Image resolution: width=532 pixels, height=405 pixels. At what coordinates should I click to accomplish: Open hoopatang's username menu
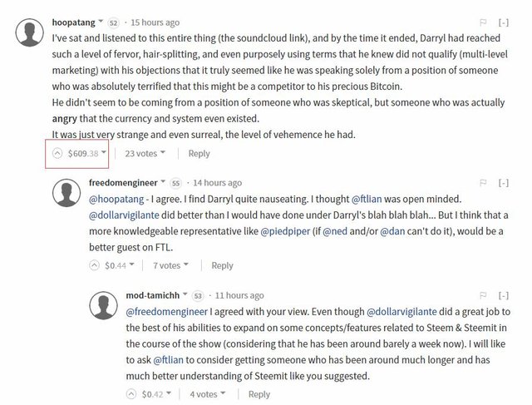coord(101,22)
